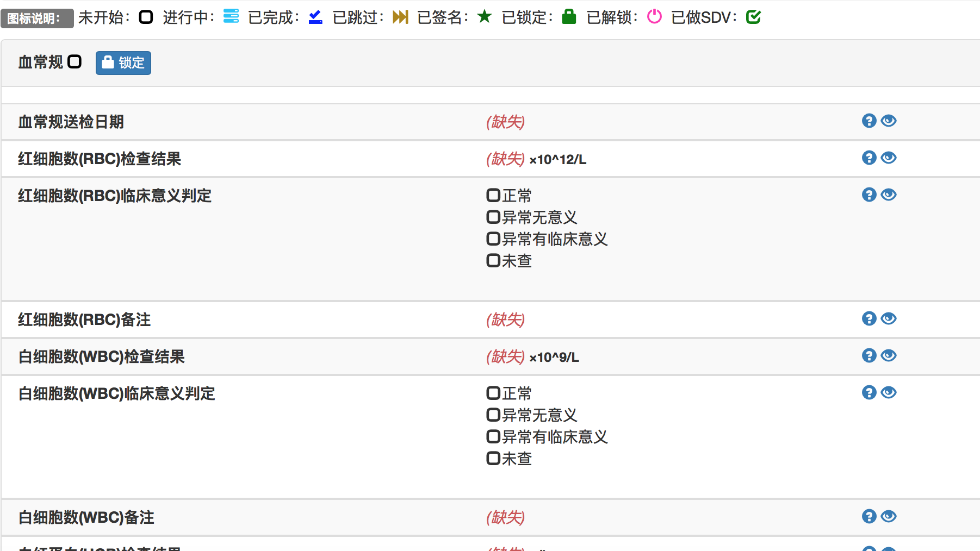Click the 已完成 blue checkmark legend icon
The width and height of the screenshot is (980, 551).
click(315, 17)
